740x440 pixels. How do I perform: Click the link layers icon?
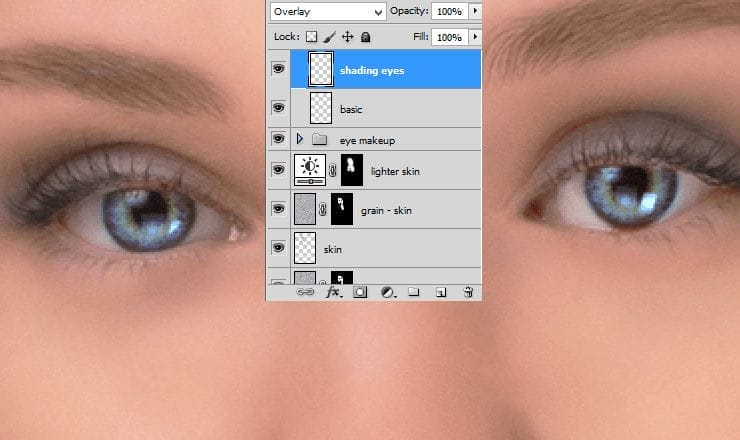click(307, 293)
